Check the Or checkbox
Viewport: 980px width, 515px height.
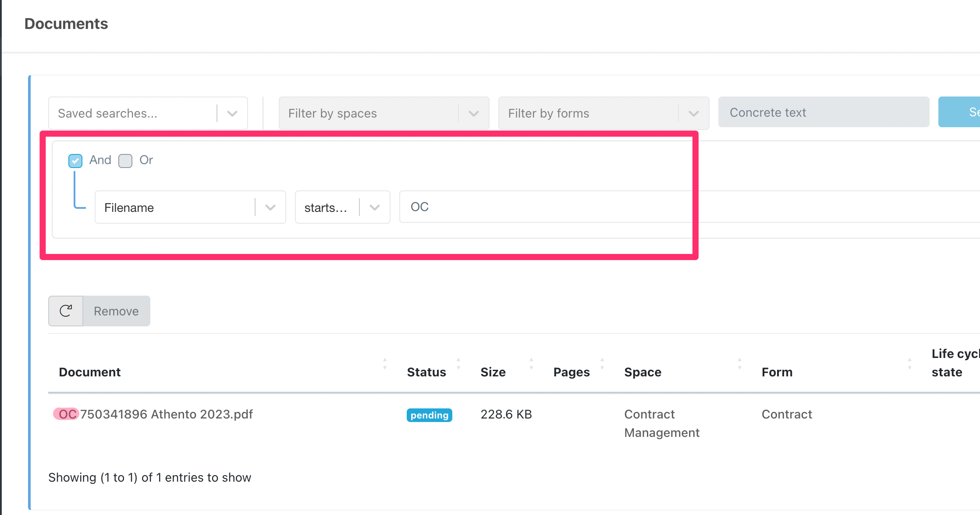pyautogui.click(x=125, y=161)
